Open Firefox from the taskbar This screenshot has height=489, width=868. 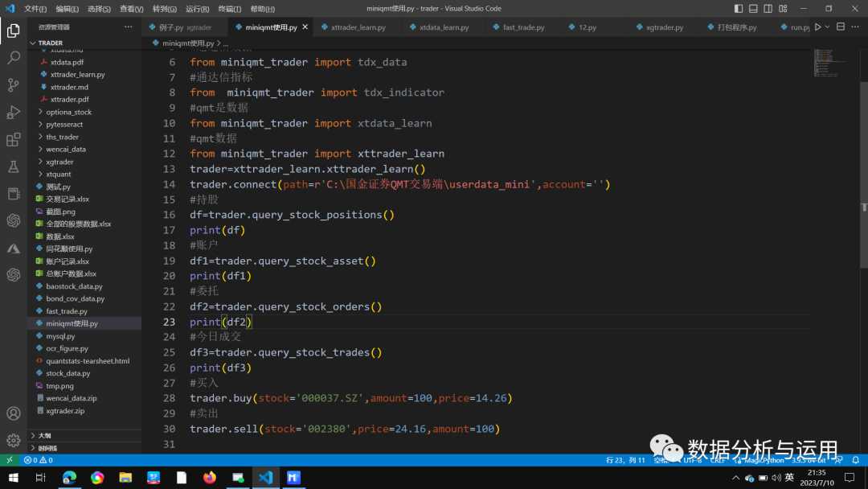209,478
